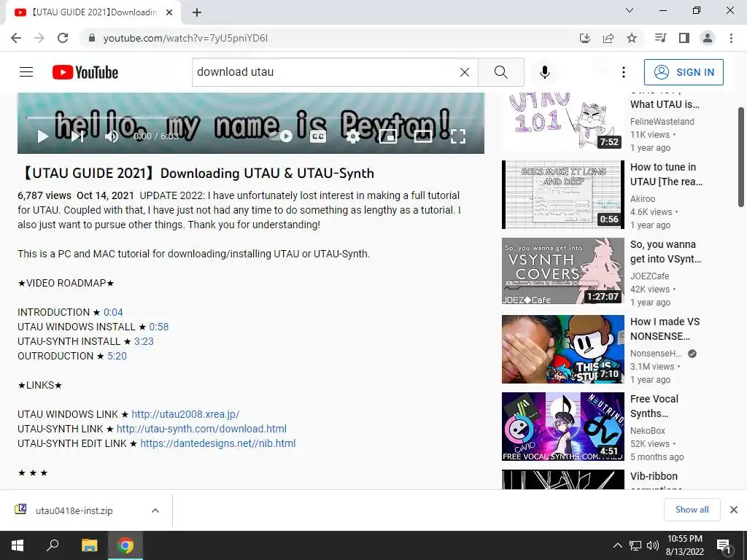Click NekoBox channel name

coord(648,431)
